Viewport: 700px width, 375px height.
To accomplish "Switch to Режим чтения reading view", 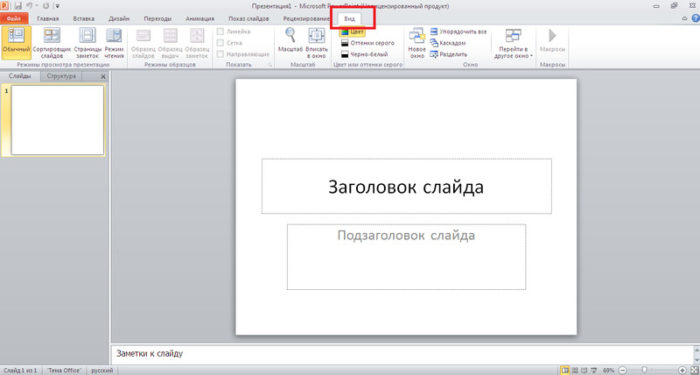I will pos(114,42).
